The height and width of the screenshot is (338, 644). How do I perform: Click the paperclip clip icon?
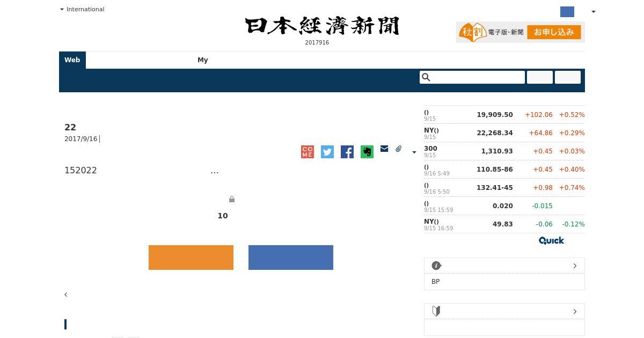click(399, 149)
